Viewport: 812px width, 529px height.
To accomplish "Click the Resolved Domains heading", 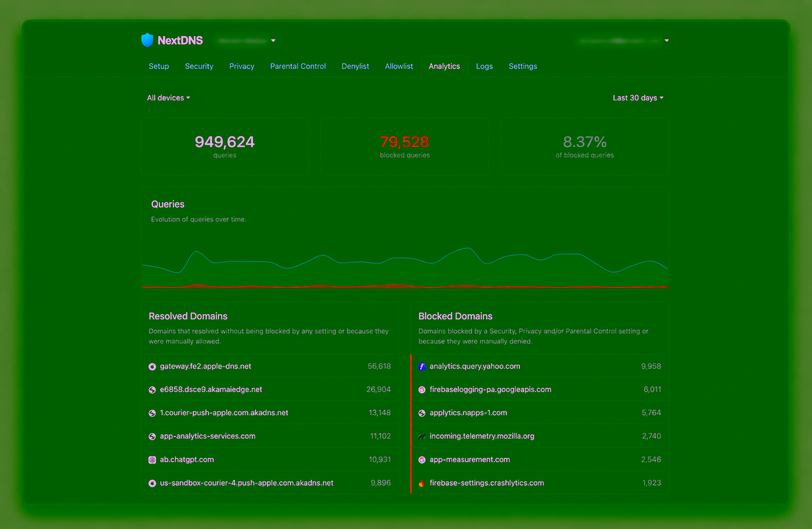I will (188, 316).
